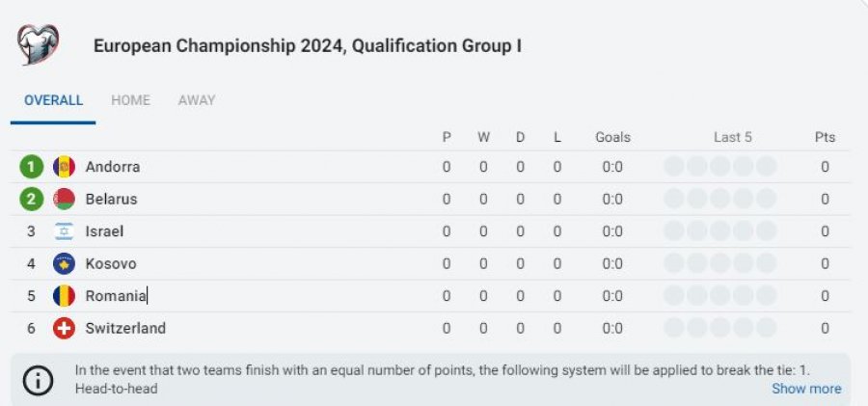Screen dimensions: 868x406
Task: Click the Switzerland flag icon
Action: point(64,328)
